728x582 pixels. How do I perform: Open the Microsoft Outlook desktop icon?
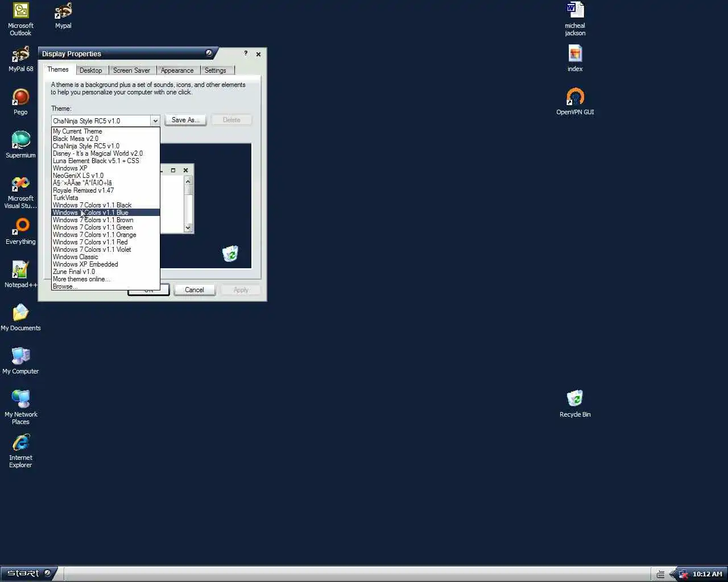pyautogui.click(x=20, y=19)
